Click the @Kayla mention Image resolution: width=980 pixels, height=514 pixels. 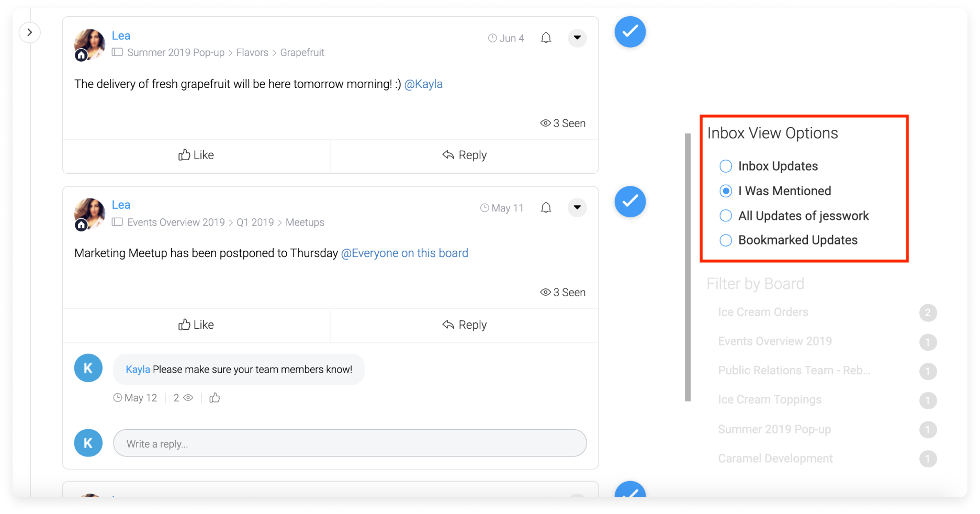[x=423, y=84]
